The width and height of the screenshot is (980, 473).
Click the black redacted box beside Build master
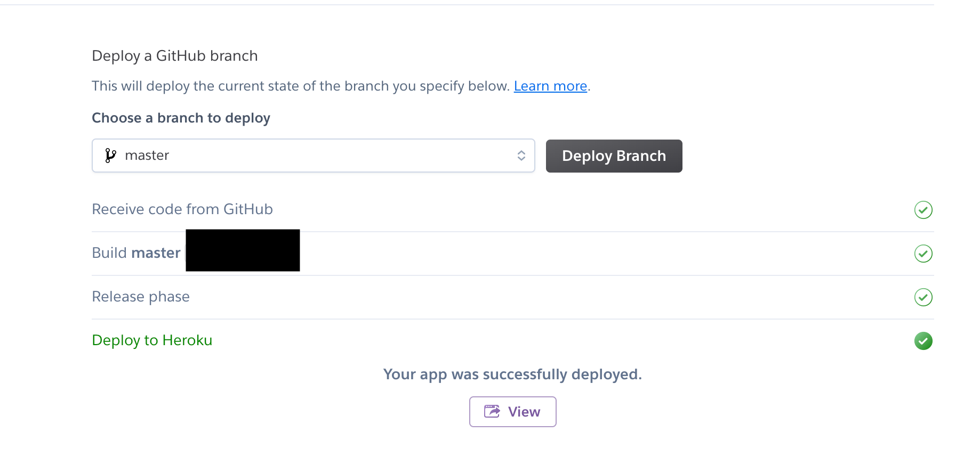click(x=243, y=250)
